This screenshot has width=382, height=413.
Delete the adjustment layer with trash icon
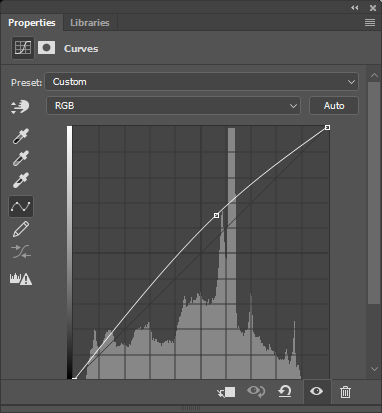coord(345,392)
